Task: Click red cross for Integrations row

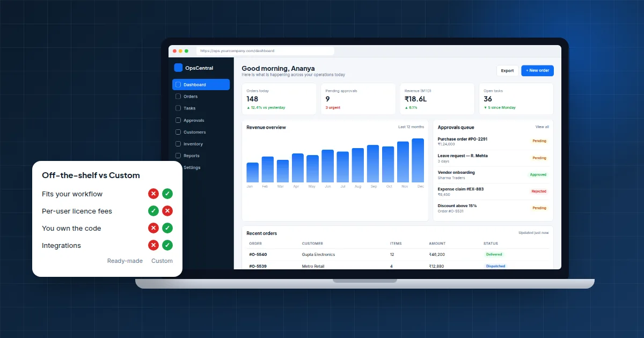Action: coord(153,245)
